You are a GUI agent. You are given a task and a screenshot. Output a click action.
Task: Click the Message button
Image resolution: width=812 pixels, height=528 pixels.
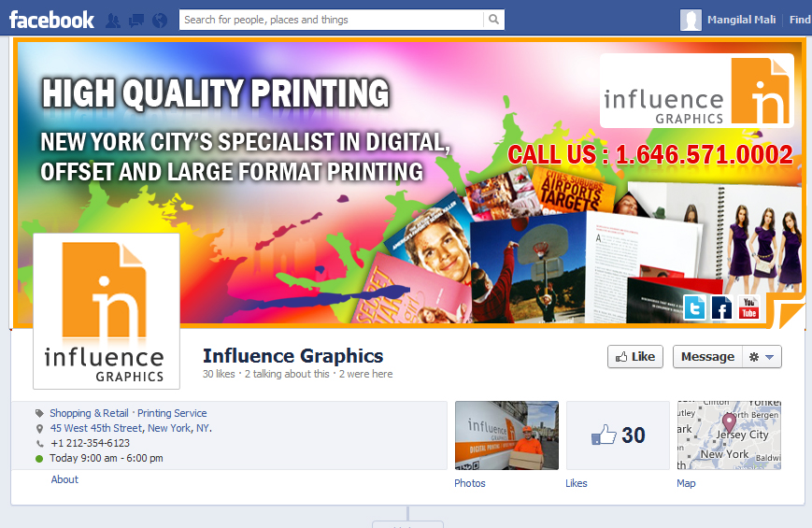pyautogui.click(x=707, y=357)
